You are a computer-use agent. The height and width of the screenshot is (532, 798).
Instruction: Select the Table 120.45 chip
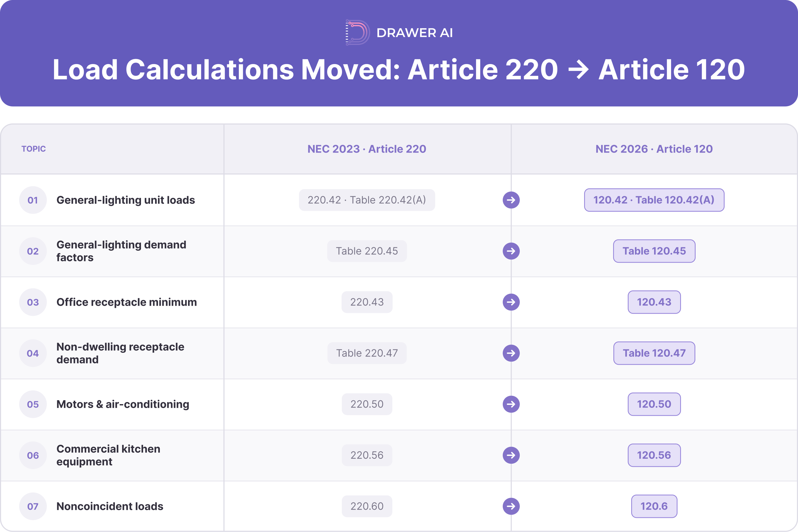(x=654, y=251)
